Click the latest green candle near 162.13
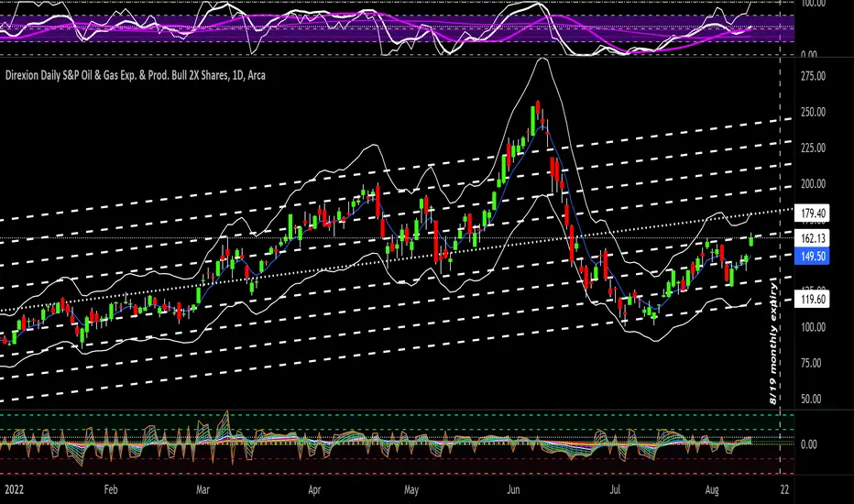The height and width of the screenshot is (504, 854). tap(751, 240)
